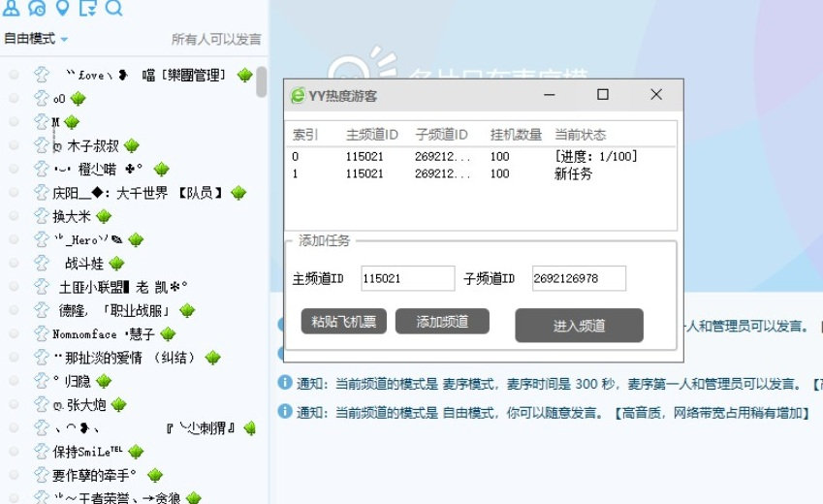Select user Nomnomface 慧子
This screenshot has height=504, width=823.
(x=104, y=333)
